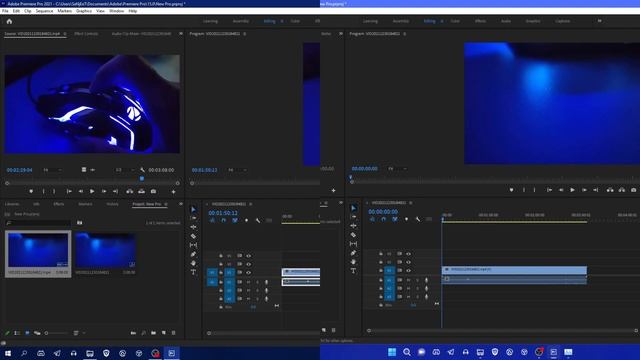
Task: Play the Source monitor clip
Action: pyautogui.click(x=92, y=191)
